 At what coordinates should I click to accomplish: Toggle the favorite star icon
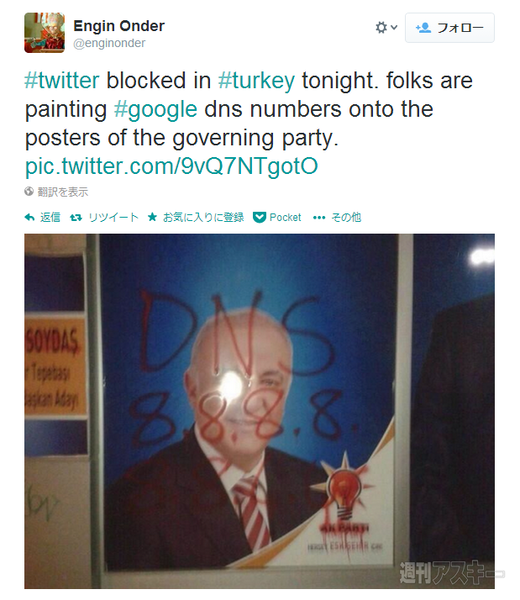click(x=152, y=217)
